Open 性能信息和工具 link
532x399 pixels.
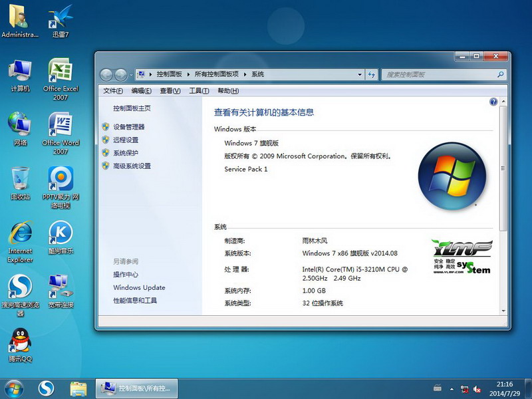(x=135, y=301)
